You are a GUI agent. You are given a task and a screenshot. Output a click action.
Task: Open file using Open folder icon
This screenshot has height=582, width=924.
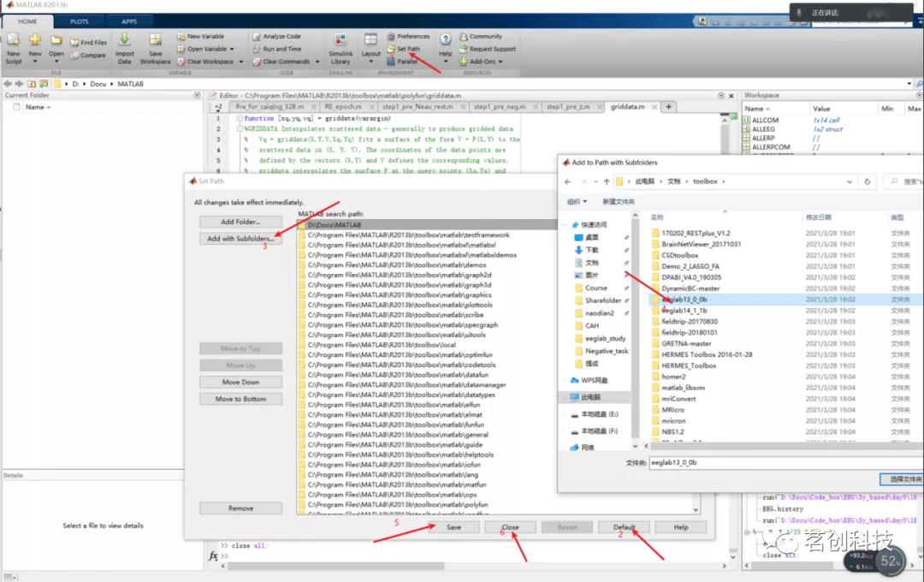[x=56, y=40]
